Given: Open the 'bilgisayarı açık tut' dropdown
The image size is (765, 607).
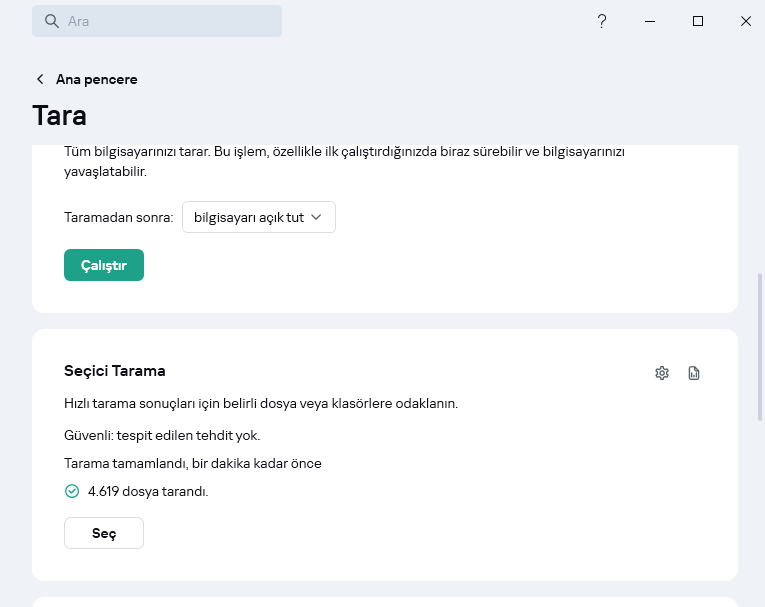Looking at the screenshot, I should pyautogui.click(x=259, y=217).
